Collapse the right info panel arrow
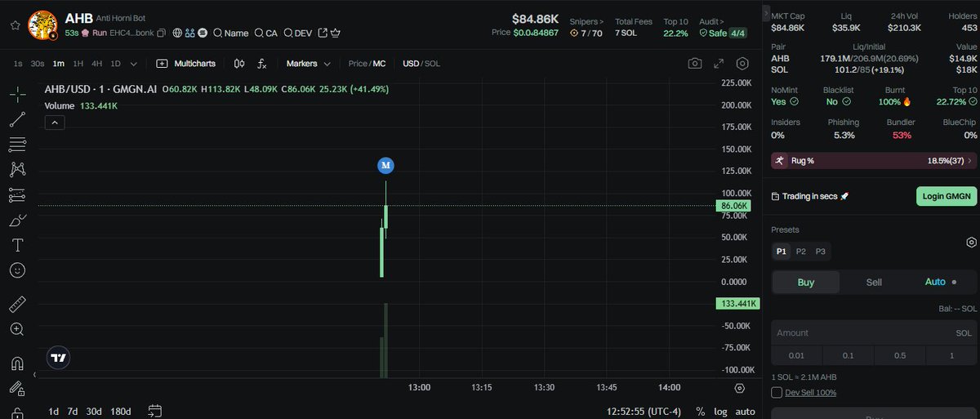 click(766, 15)
